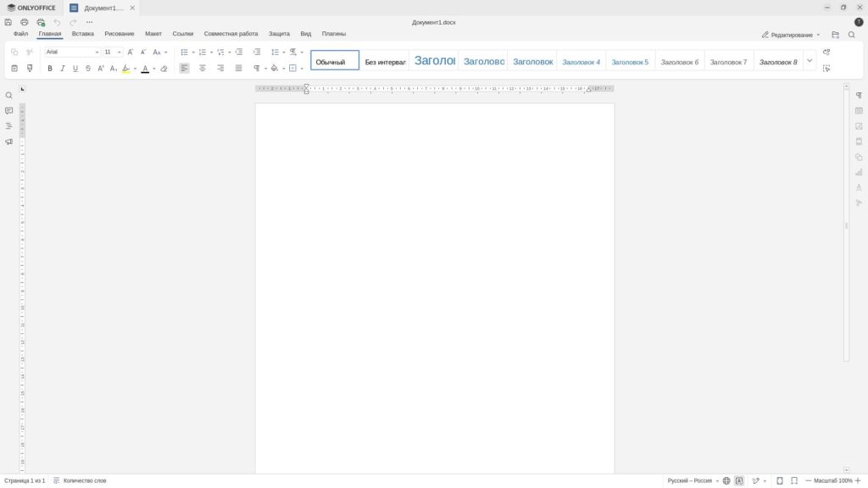Click the copy style paintbrush icon
This screenshot has width=868, height=488.
pos(30,69)
